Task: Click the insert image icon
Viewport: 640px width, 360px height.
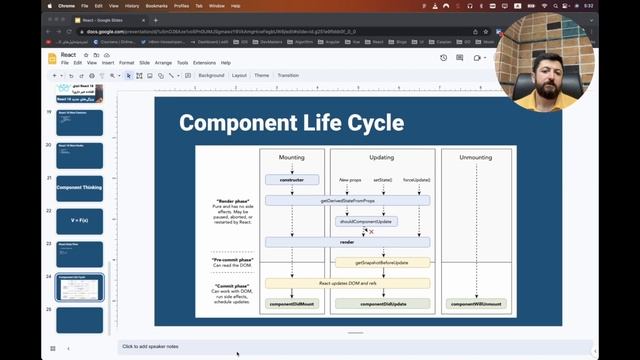Action: point(150,76)
